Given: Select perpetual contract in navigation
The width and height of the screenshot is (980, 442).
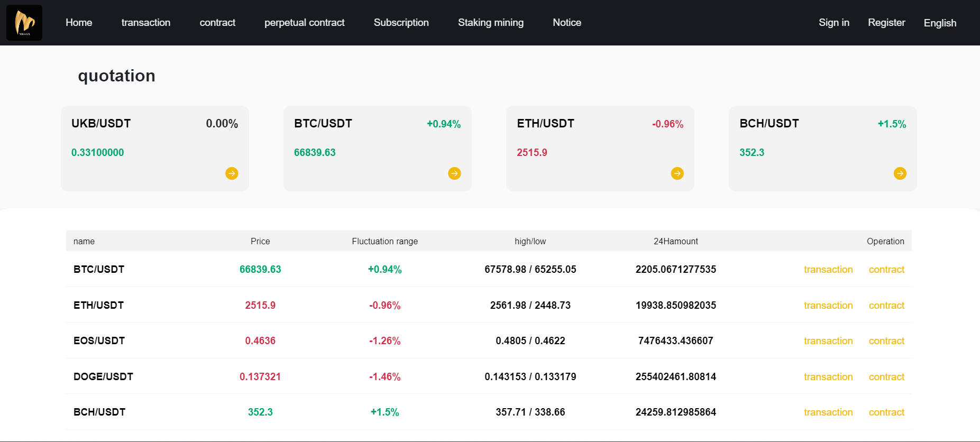Looking at the screenshot, I should click(305, 23).
